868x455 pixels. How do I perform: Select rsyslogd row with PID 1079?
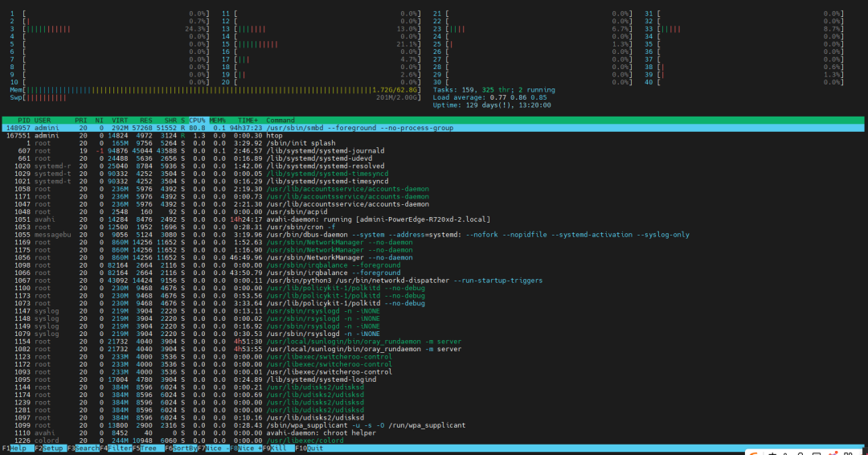point(433,334)
